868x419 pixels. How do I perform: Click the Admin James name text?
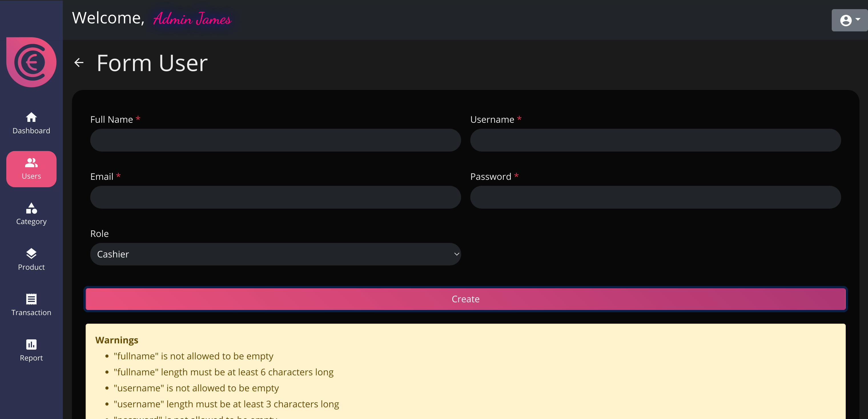pos(192,19)
